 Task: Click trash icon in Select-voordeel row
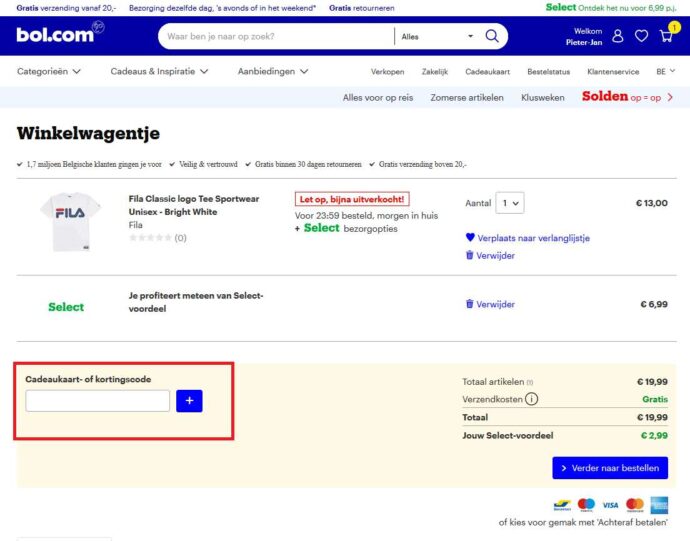[x=470, y=304]
